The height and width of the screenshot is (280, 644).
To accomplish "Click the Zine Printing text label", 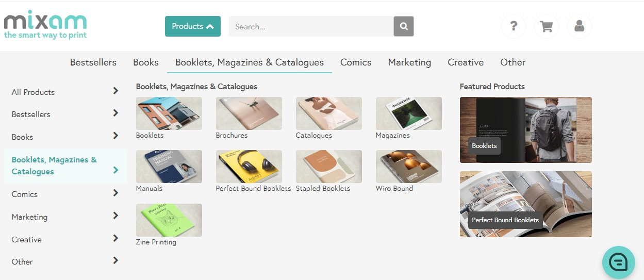I will click(x=156, y=242).
